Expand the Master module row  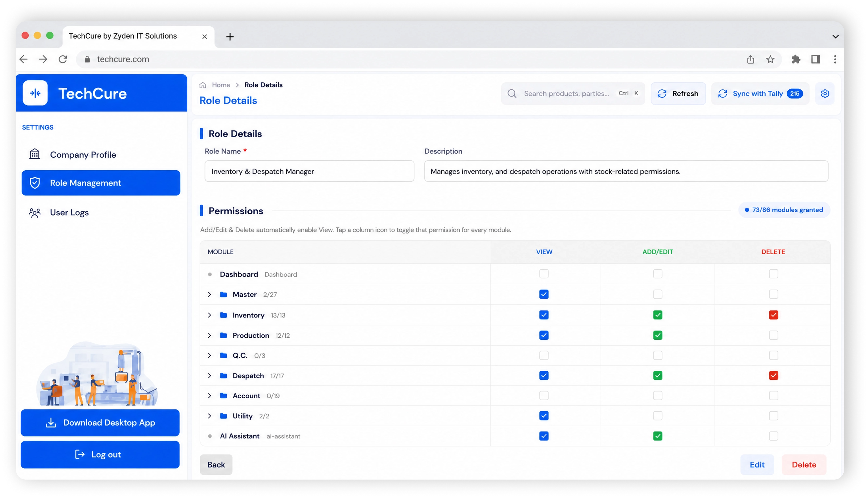click(x=210, y=295)
